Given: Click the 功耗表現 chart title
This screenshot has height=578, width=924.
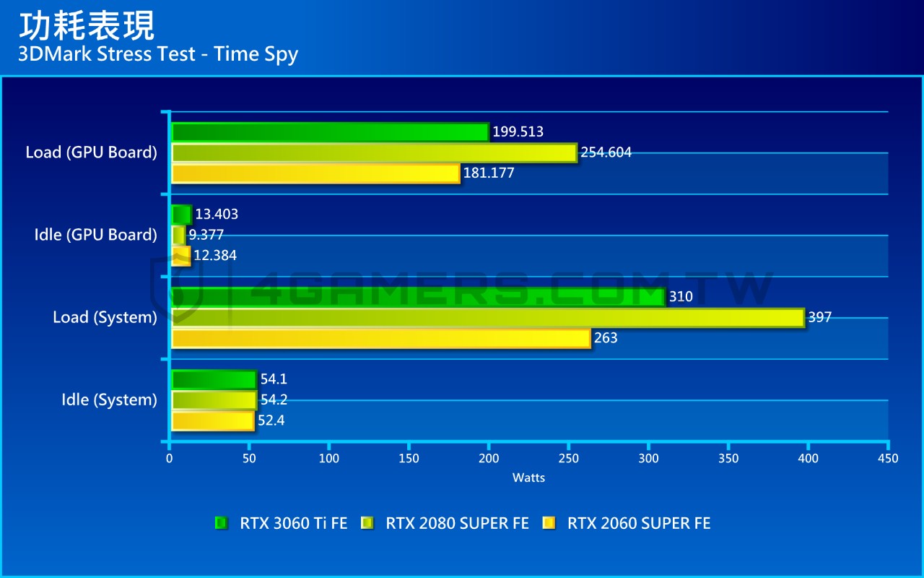Looking at the screenshot, I should click(x=86, y=25).
